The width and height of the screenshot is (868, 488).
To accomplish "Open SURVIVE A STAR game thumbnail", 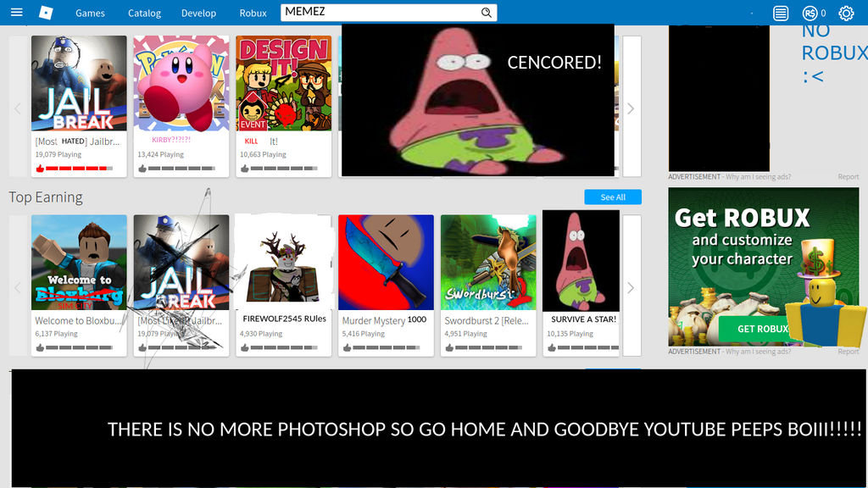I will (581, 261).
